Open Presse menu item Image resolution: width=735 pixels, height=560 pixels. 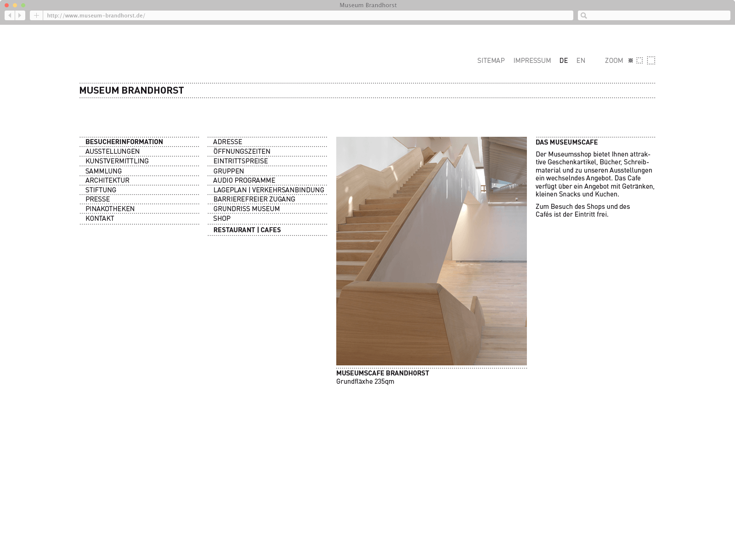click(x=97, y=199)
